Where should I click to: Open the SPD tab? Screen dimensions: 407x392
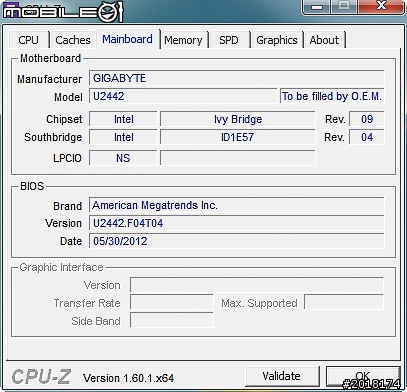[x=229, y=40]
